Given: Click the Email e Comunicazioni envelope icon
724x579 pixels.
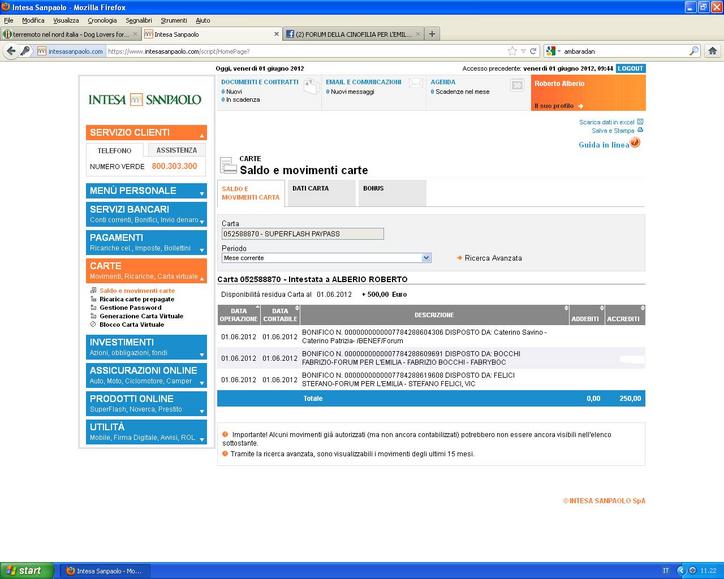Looking at the screenshot, I should tap(415, 87).
